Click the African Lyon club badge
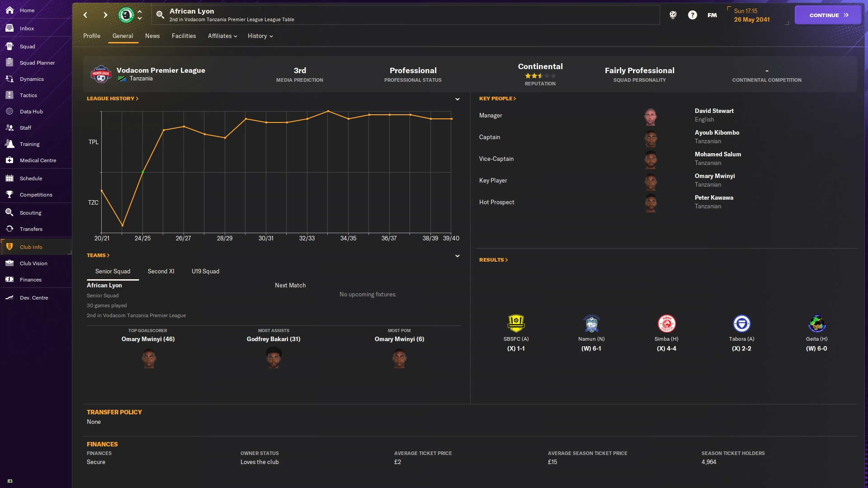This screenshot has width=868, height=488. [126, 15]
